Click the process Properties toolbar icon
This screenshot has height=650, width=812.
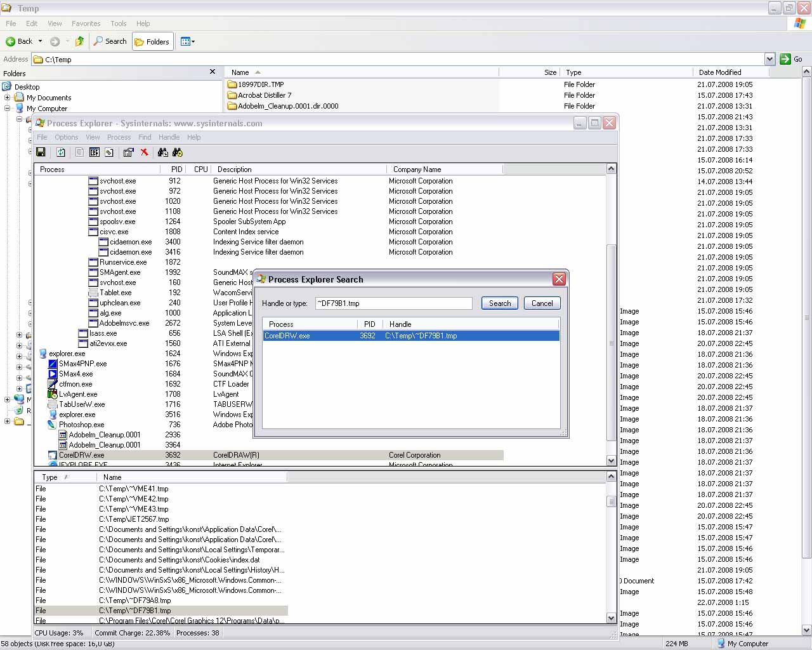pyautogui.click(x=128, y=152)
